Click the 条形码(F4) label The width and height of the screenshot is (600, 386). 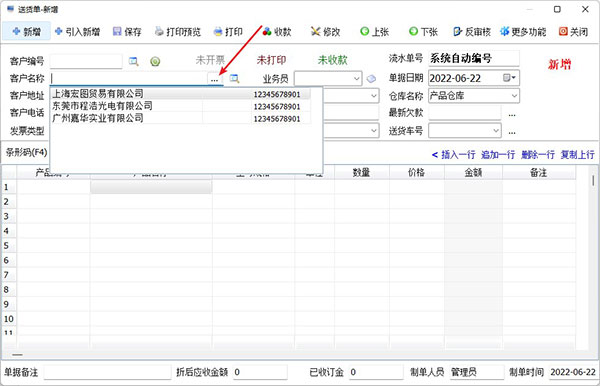[x=26, y=152]
